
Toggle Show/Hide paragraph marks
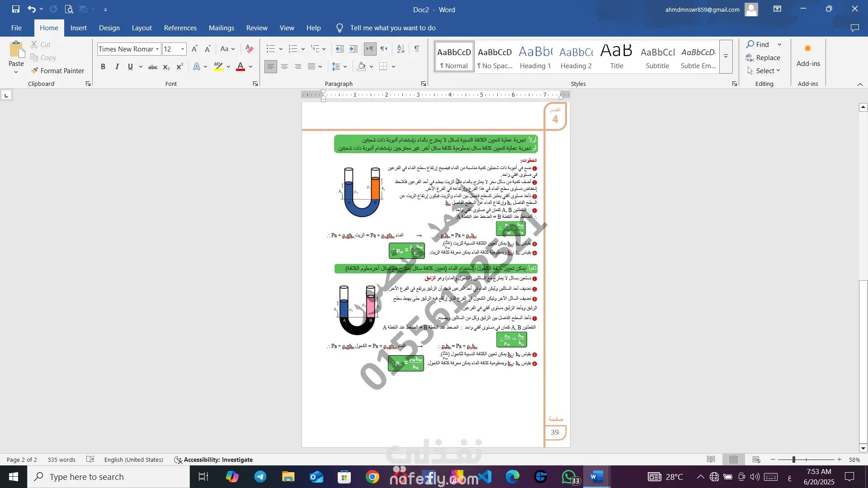417,49
